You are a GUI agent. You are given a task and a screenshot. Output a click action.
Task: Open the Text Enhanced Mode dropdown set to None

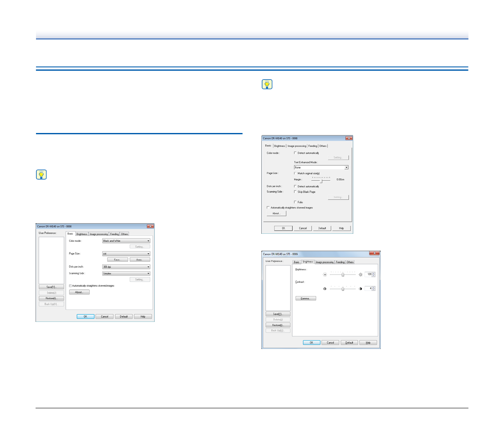[321, 167]
